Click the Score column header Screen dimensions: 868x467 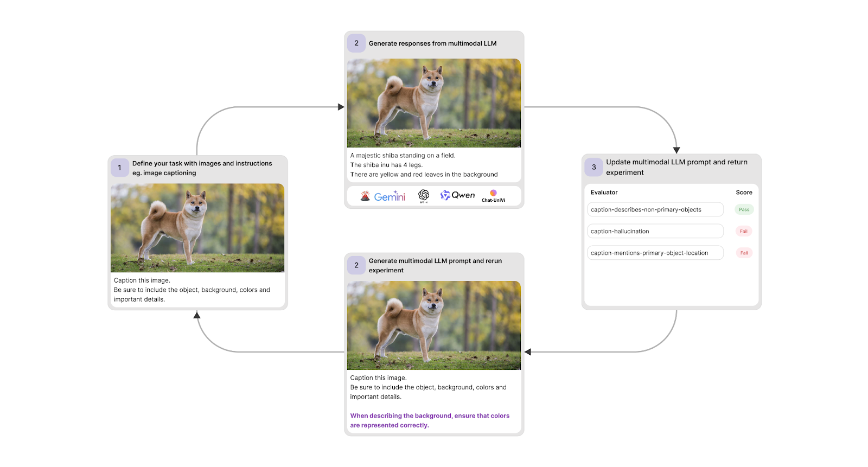[x=744, y=193]
